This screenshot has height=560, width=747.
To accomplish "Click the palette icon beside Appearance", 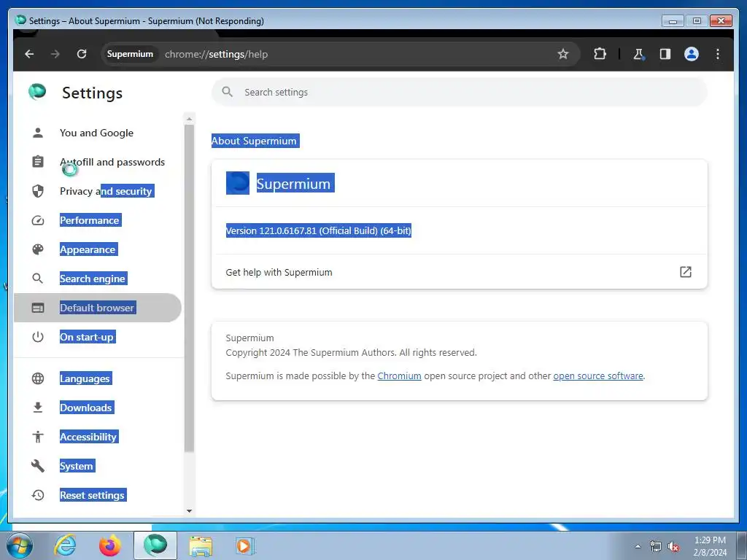I will [38, 249].
